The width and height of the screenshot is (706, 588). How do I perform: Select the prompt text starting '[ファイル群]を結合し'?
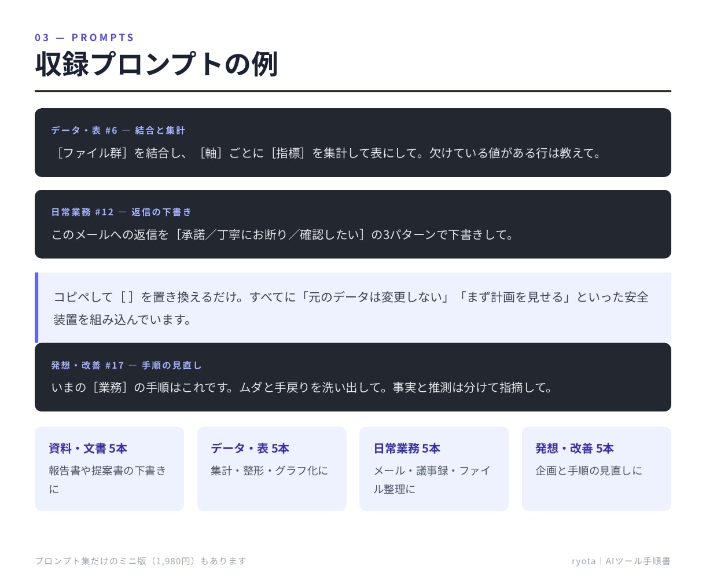(x=328, y=153)
